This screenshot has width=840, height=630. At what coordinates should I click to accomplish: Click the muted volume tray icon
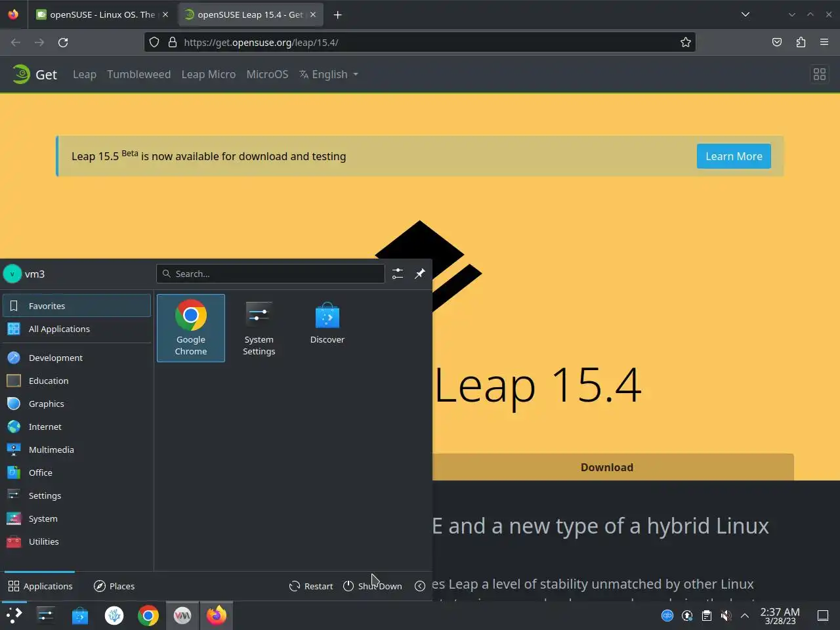pos(726,616)
